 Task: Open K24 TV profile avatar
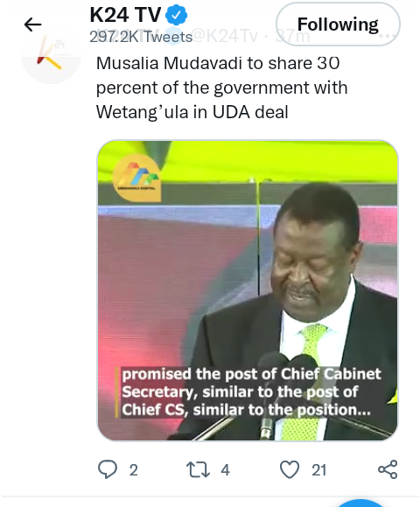point(51,55)
